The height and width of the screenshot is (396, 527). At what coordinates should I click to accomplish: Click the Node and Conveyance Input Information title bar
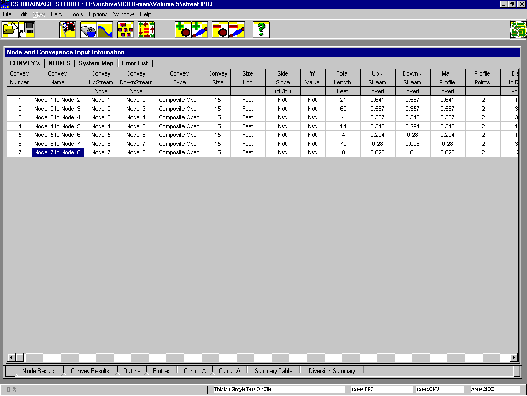[x=262, y=52]
